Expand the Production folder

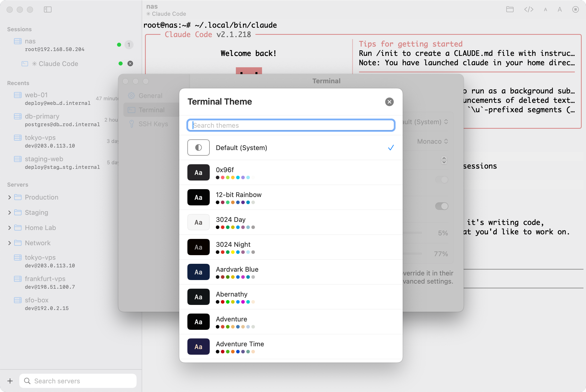point(9,197)
